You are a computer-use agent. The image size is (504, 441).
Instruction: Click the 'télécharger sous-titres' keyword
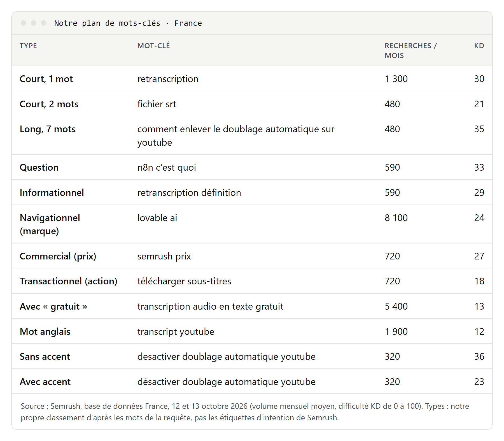click(x=184, y=281)
